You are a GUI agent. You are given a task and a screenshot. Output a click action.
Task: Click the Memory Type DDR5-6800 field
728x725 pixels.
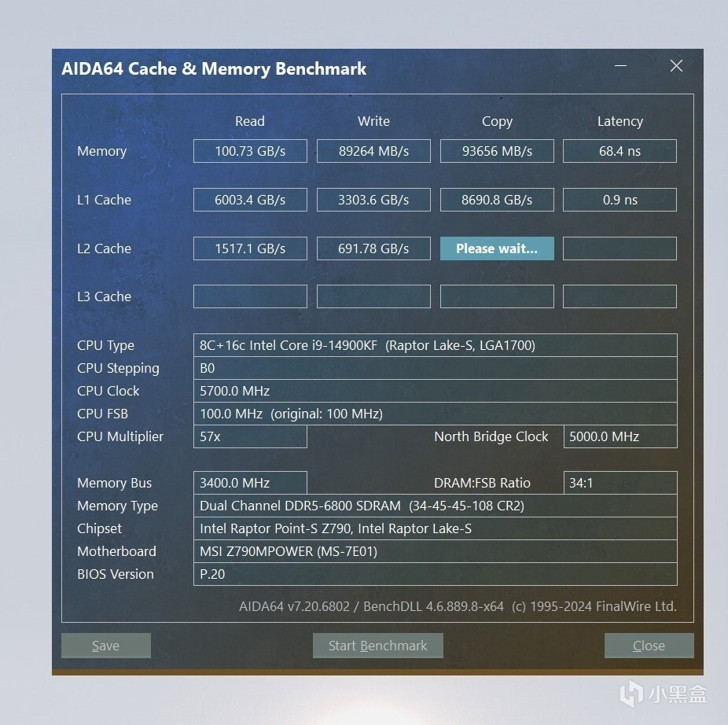(x=435, y=506)
